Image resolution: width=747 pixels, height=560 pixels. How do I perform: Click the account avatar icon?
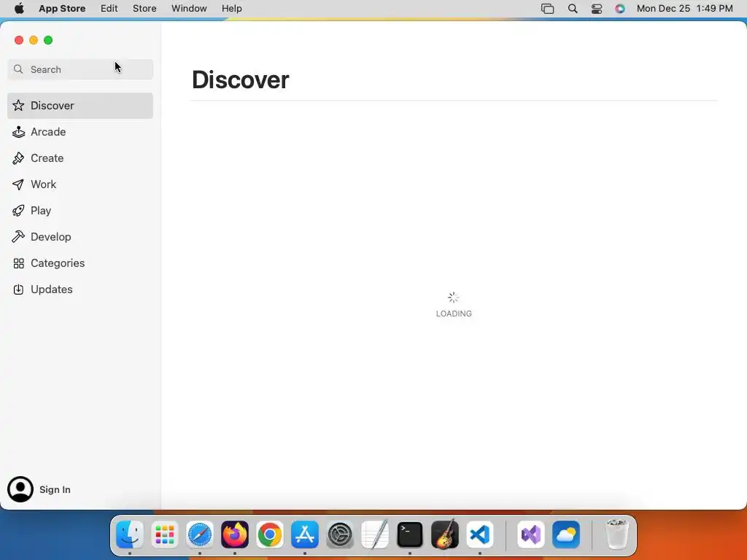coord(20,489)
